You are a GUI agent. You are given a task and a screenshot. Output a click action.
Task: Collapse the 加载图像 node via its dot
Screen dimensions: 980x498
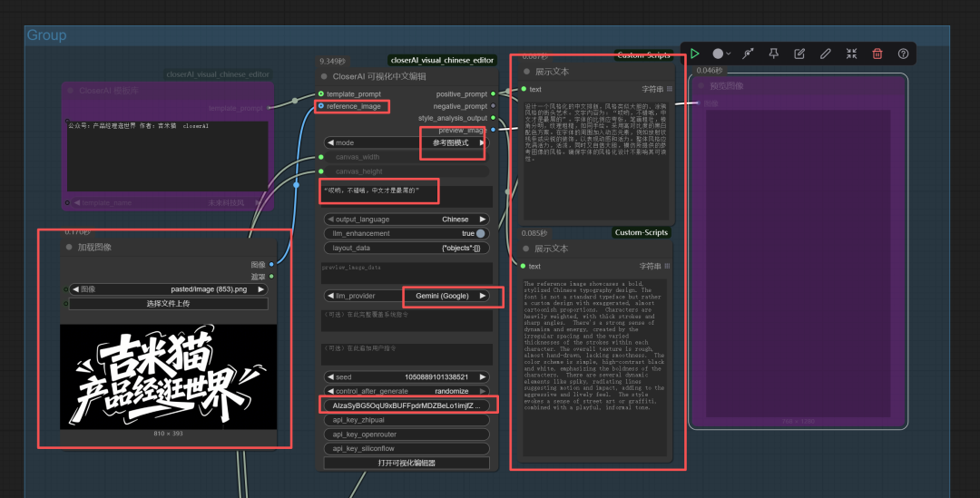tap(69, 247)
